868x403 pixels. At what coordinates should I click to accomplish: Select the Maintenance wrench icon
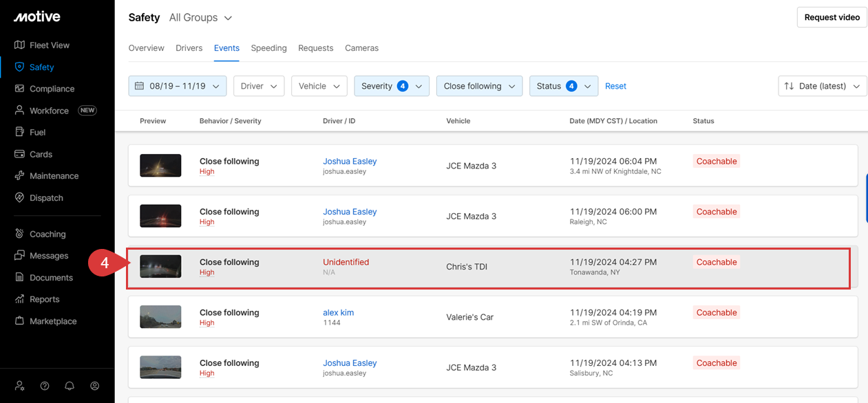(19, 176)
